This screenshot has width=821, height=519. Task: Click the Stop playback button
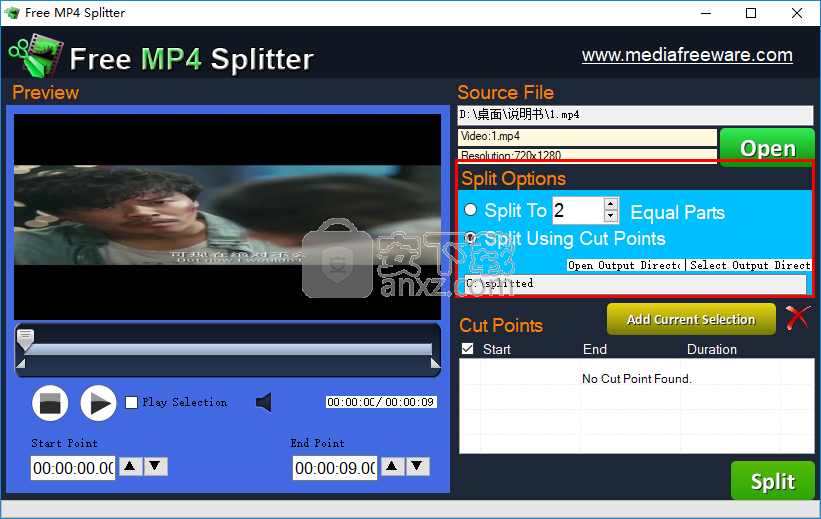point(50,403)
